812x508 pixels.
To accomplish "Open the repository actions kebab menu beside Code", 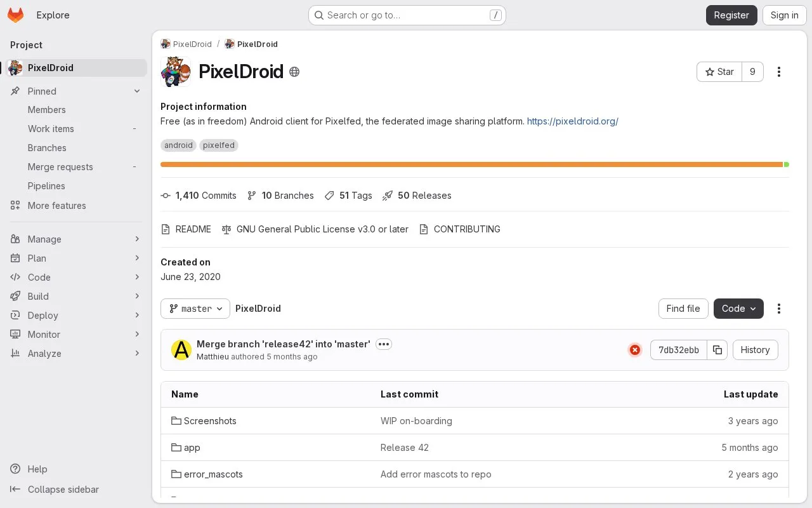I will point(779,309).
